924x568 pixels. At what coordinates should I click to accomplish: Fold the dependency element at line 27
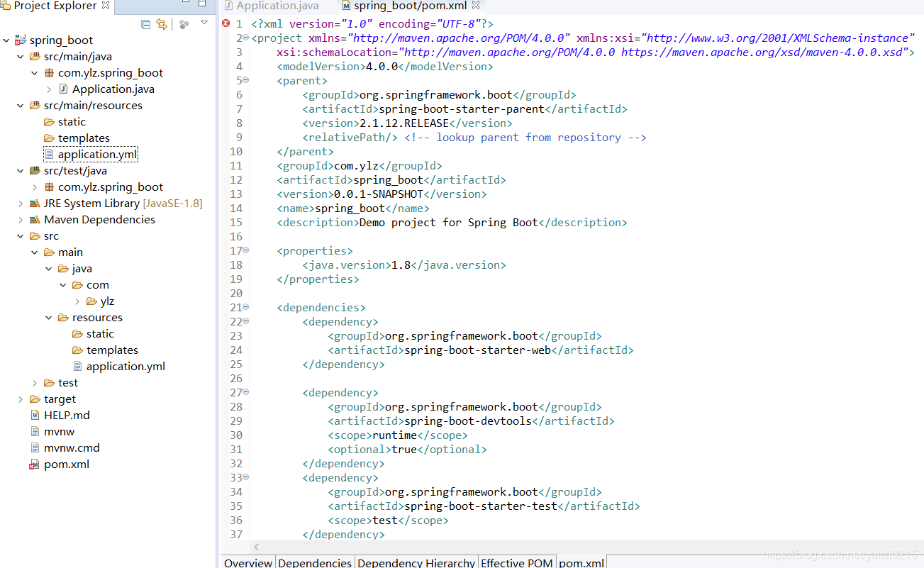[246, 392]
